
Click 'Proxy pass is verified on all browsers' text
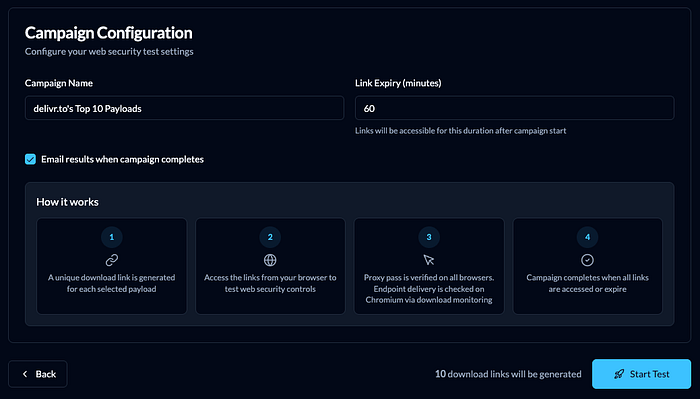(429, 288)
